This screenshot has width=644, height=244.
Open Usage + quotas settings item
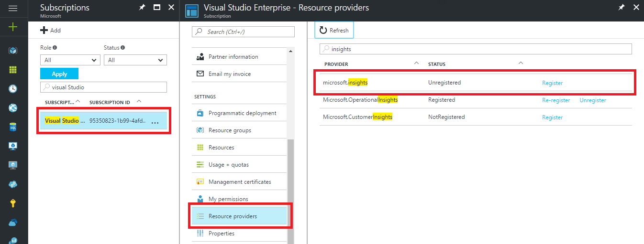tap(228, 165)
